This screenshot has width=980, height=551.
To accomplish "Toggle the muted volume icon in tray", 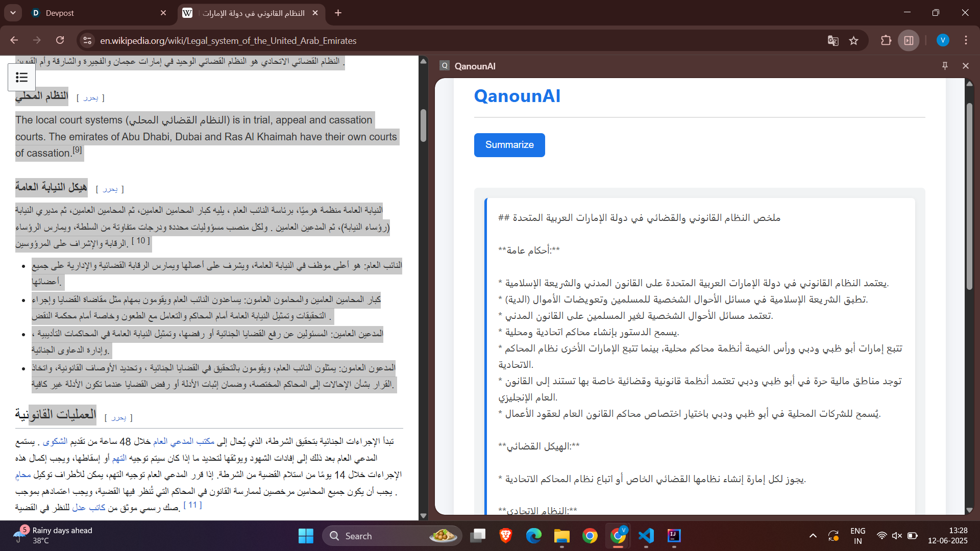I will pos(897,536).
